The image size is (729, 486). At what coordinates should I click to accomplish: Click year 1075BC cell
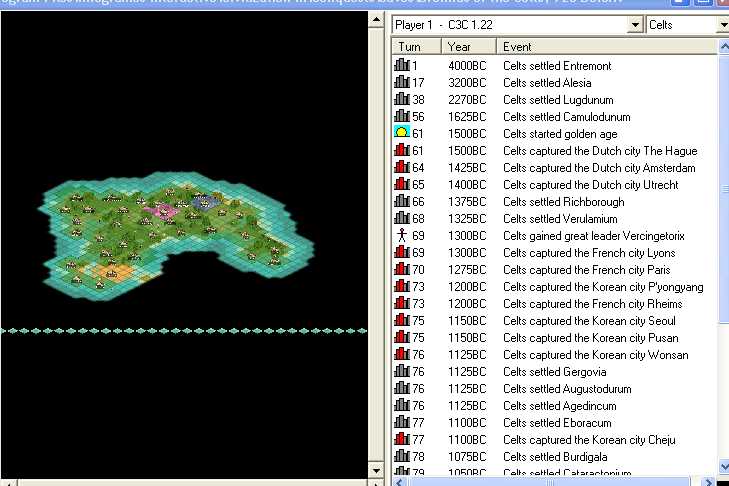click(467, 457)
